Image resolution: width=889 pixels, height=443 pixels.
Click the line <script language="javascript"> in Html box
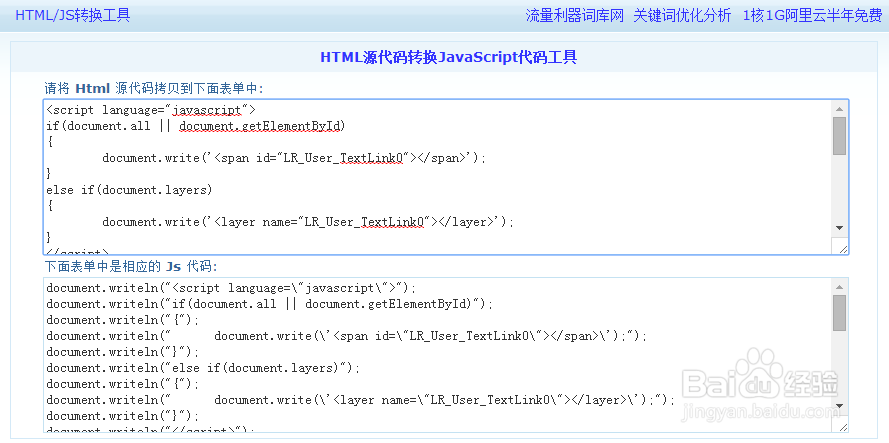click(151, 109)
